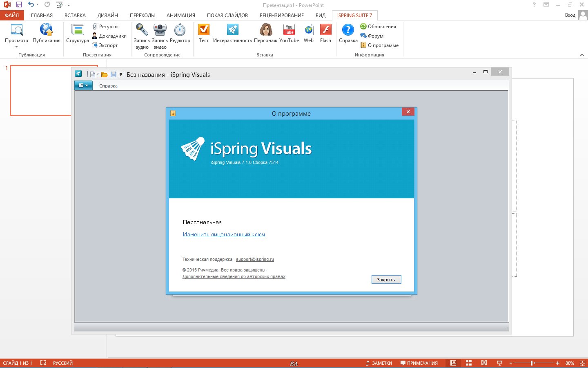The image size is (588, 368).
Task: Expand the Preview (Просмотр) dropdown arrow
Action: click(x=16, y=47)
